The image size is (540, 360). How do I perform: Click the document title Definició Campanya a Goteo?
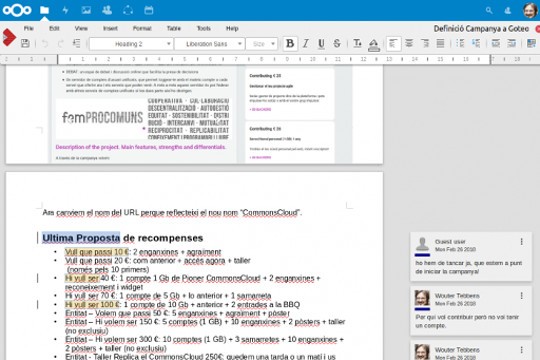click(481, 29)
